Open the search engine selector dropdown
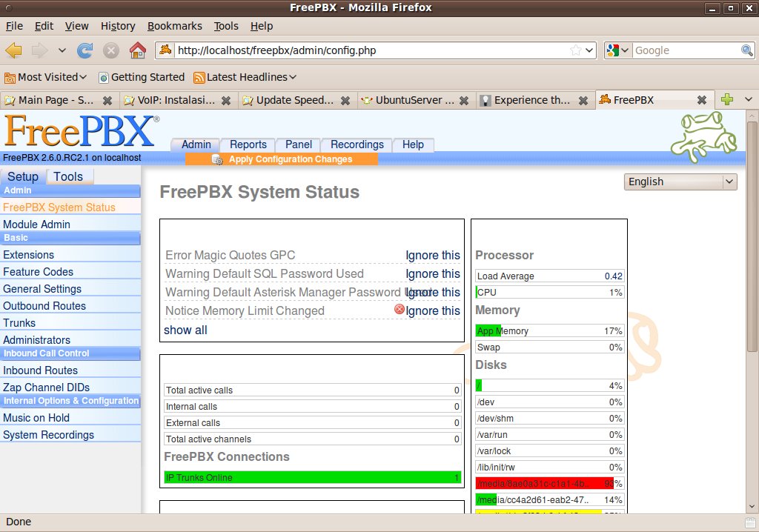The image size is (759, 532). [x=625, y=50]
